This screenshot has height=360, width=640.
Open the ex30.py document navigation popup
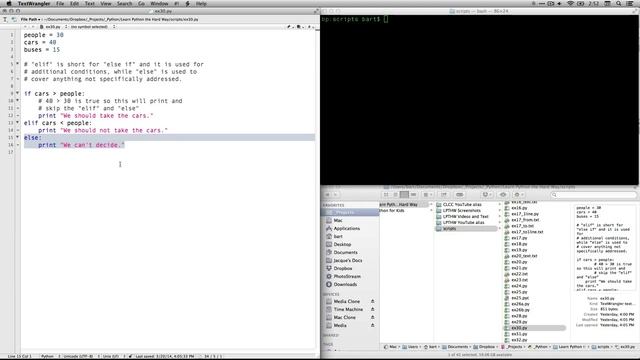coord(52,27)
